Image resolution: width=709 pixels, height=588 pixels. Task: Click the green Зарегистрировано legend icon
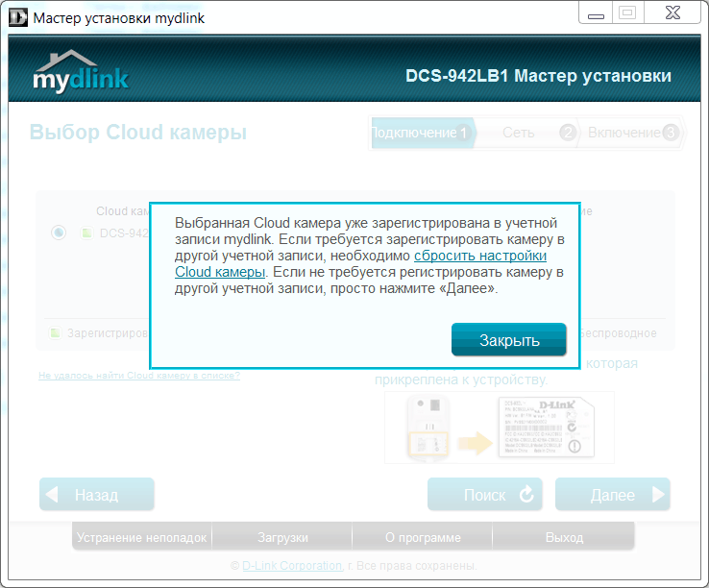coord(55,333)
